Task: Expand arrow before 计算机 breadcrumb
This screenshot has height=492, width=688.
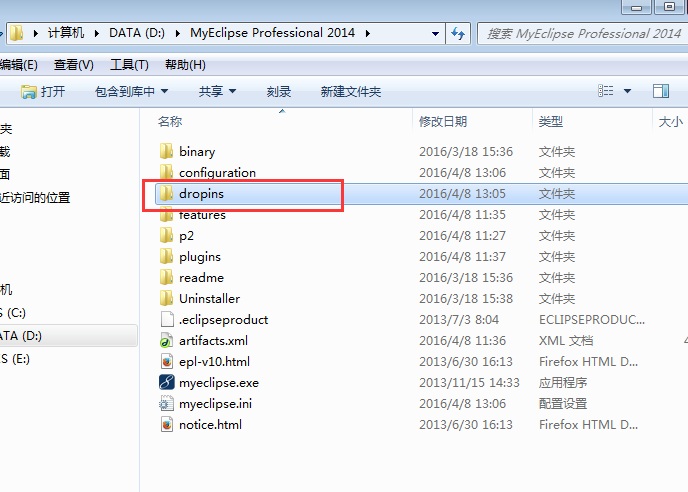Action: click(36, 33)
